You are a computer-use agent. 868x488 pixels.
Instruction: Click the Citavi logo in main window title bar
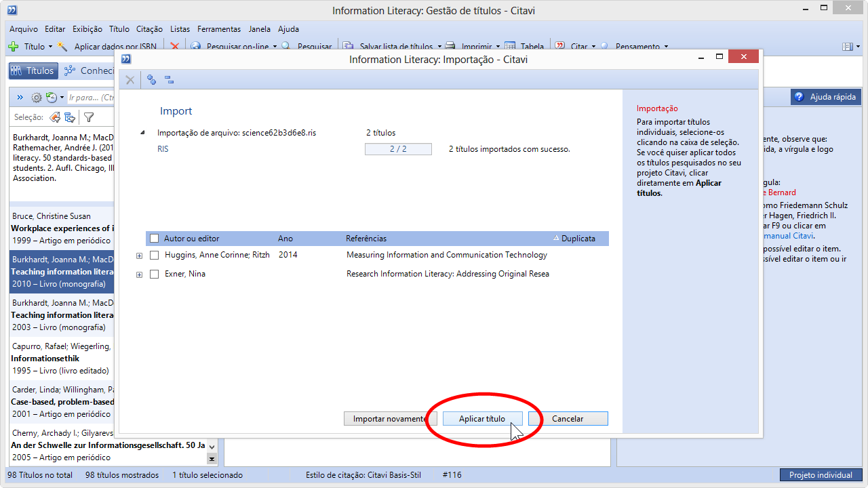(x=12, y=10)
